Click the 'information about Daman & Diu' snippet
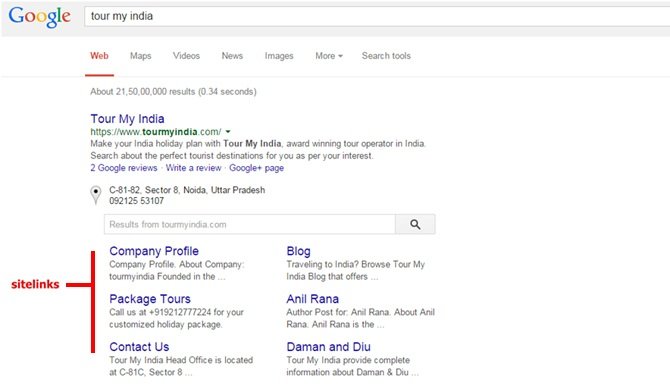This screenshot has height=389, width=670. click(x=353, y=366)
